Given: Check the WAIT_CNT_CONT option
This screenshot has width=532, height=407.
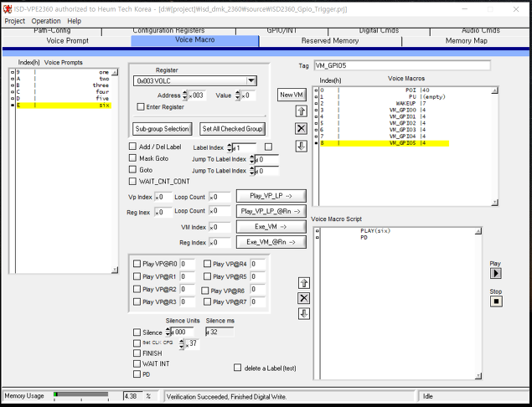Looking at the screenshot, I should pos(132,182).
